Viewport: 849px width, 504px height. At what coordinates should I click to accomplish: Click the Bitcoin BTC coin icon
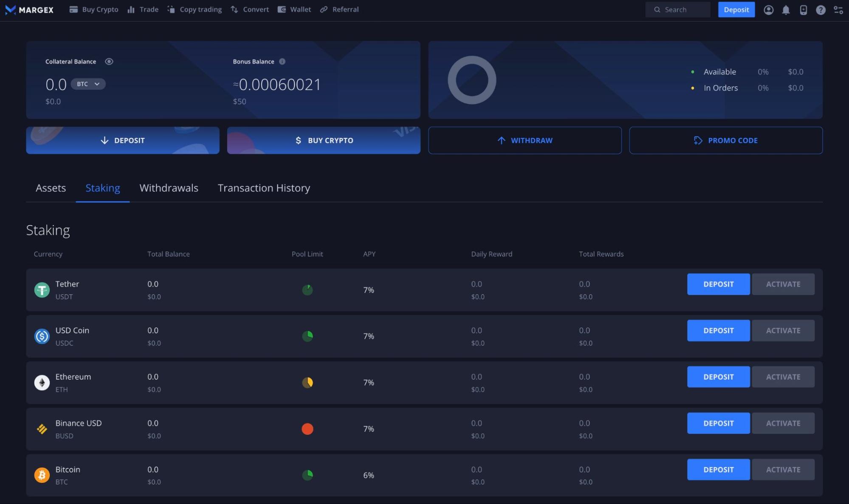pyautogui.click(x=42, y=475)
